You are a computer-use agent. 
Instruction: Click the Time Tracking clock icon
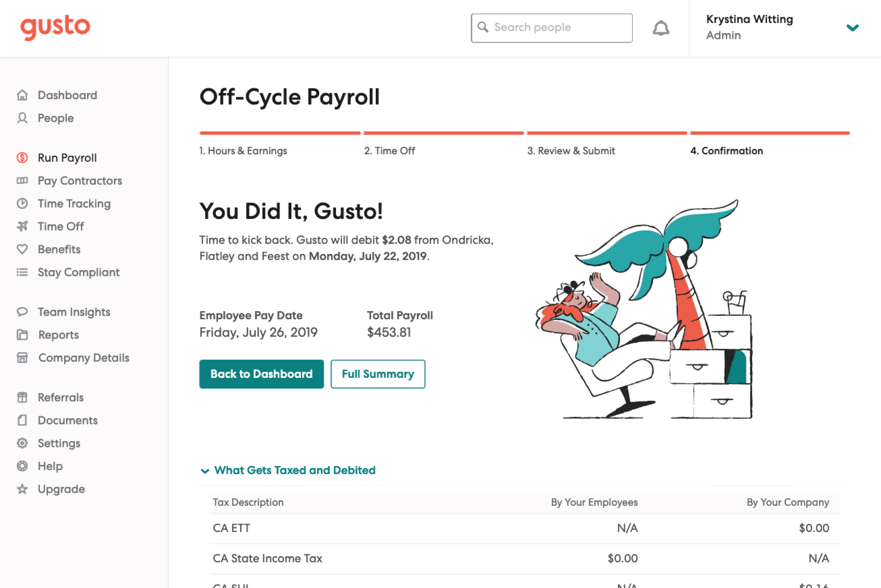coord(22,204)
